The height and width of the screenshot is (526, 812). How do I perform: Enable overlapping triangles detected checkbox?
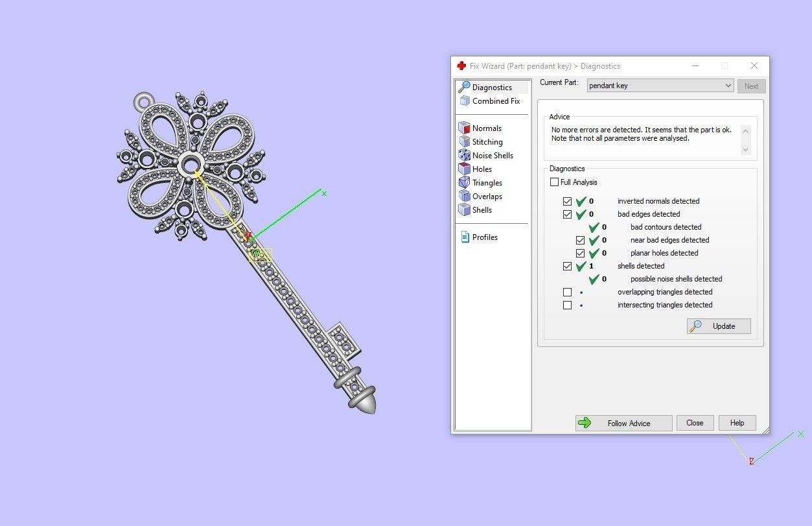point(568,292)
